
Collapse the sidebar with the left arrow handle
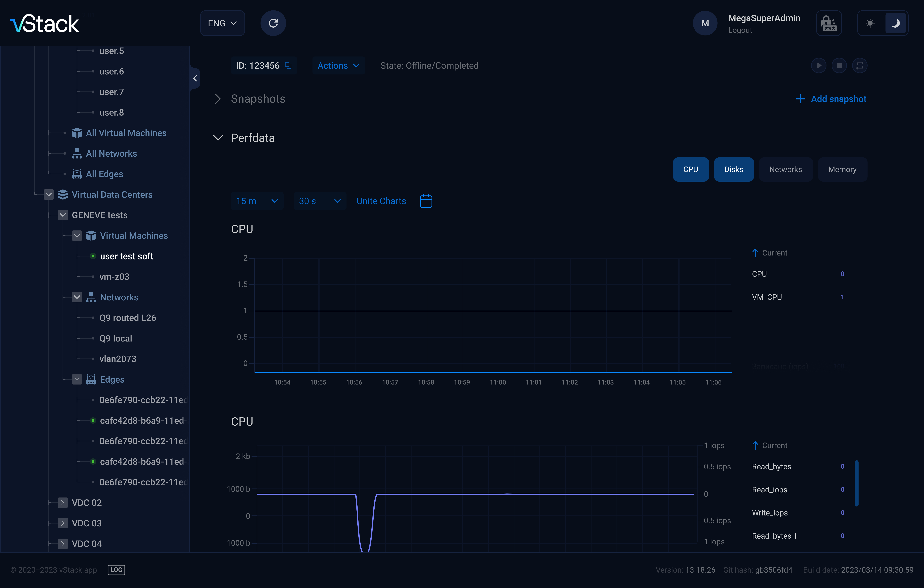point(195,78)
